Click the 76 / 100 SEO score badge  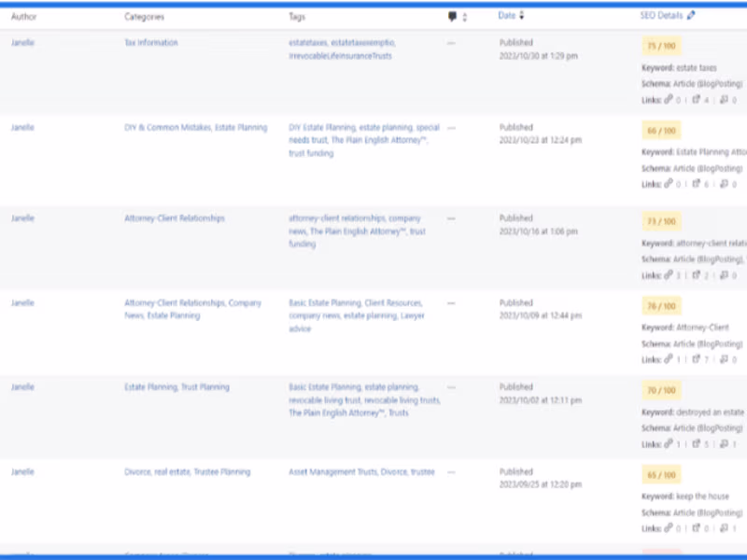(x=661, y=306)
